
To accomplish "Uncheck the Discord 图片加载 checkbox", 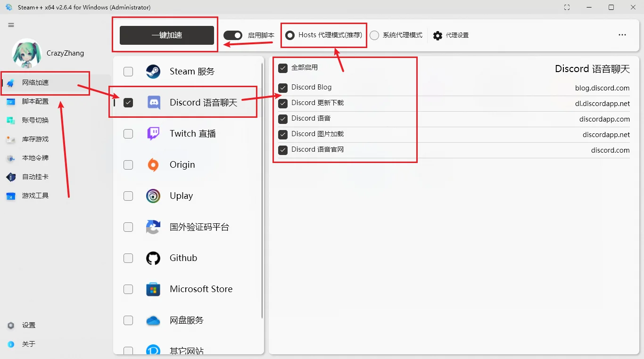I will point(283,134).
